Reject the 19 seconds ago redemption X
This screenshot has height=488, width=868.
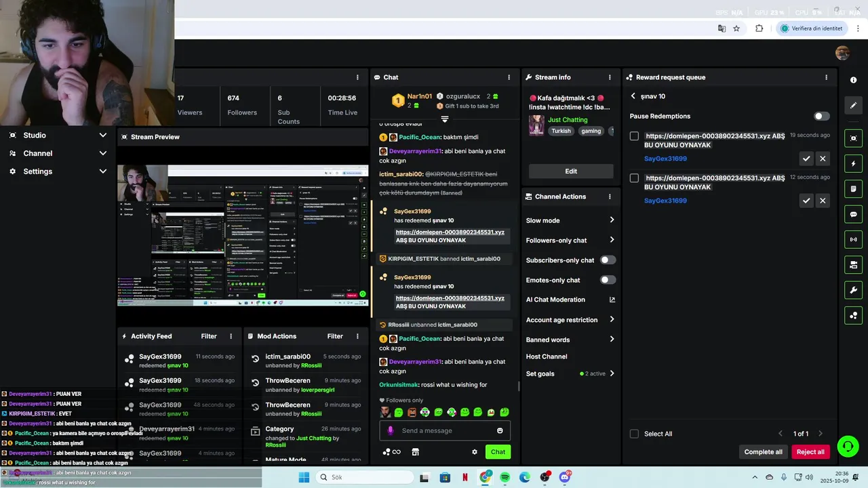pos(823,159)
